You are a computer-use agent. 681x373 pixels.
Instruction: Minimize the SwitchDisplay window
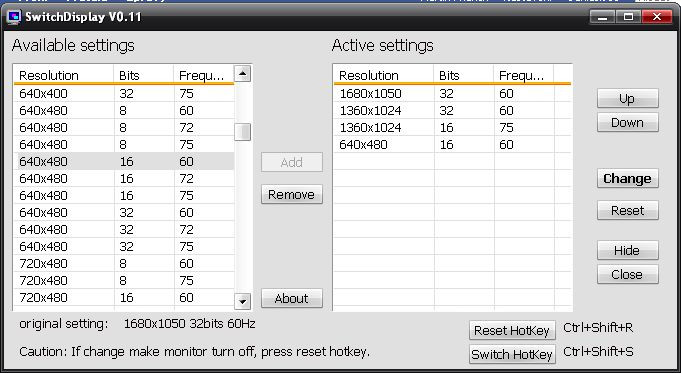click(602, 17)
